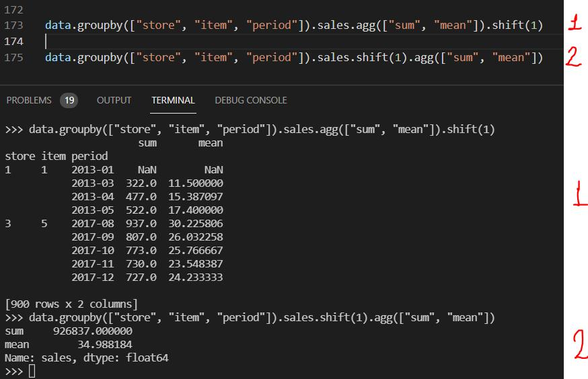Click "groupby" in editor line 173
This screenshot has width=588, height=379.
(x=98, y=26)
